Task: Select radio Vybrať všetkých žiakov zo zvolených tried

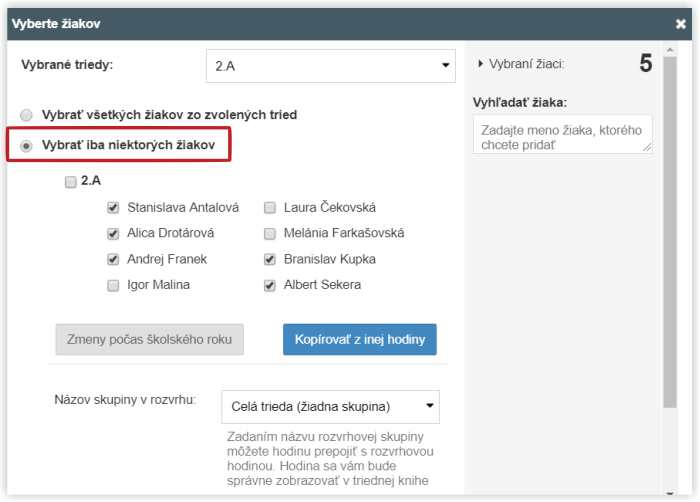Action: (x=27, y=115)
